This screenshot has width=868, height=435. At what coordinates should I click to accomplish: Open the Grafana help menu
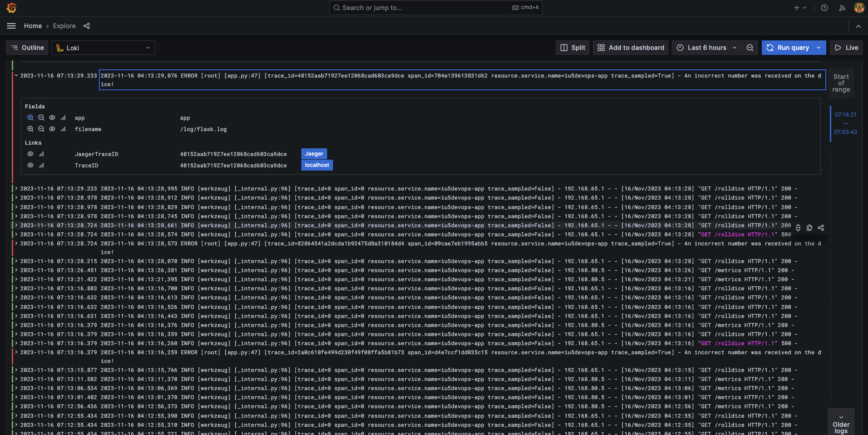824,8
